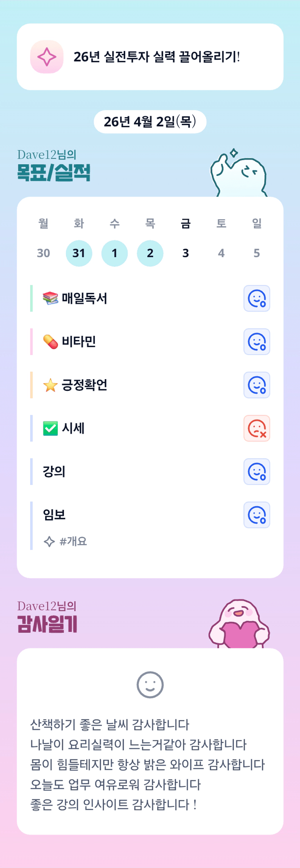Click the thumbs-up ghost mascot
This screenshot has height=868, width=300.
[x=239, y=174]
